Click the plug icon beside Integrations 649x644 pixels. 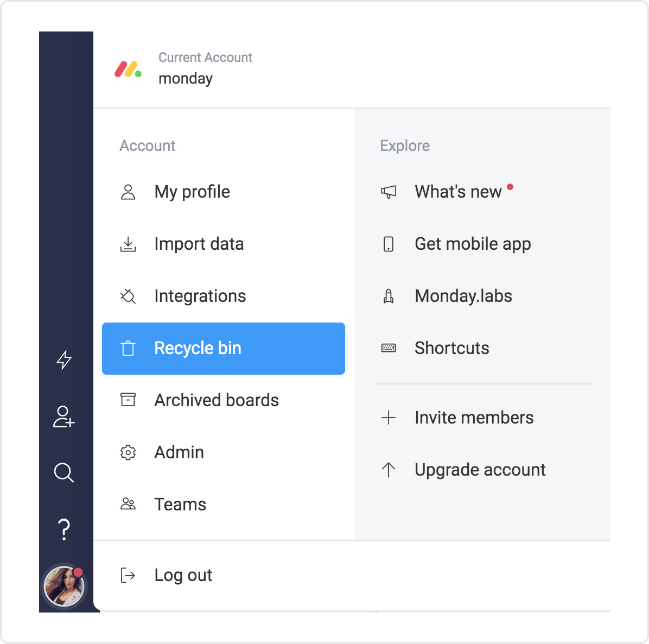(x=128, y=296)
